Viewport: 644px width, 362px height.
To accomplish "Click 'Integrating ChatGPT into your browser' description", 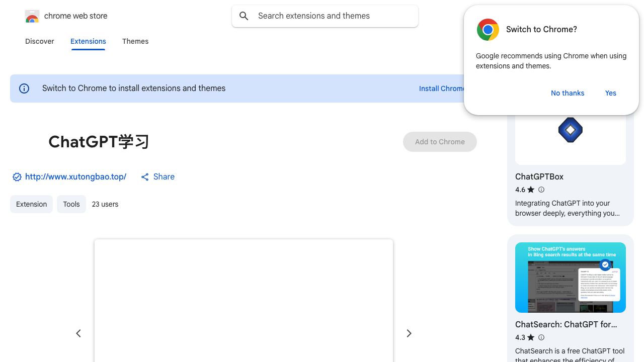I will click(x=568, y=208).
